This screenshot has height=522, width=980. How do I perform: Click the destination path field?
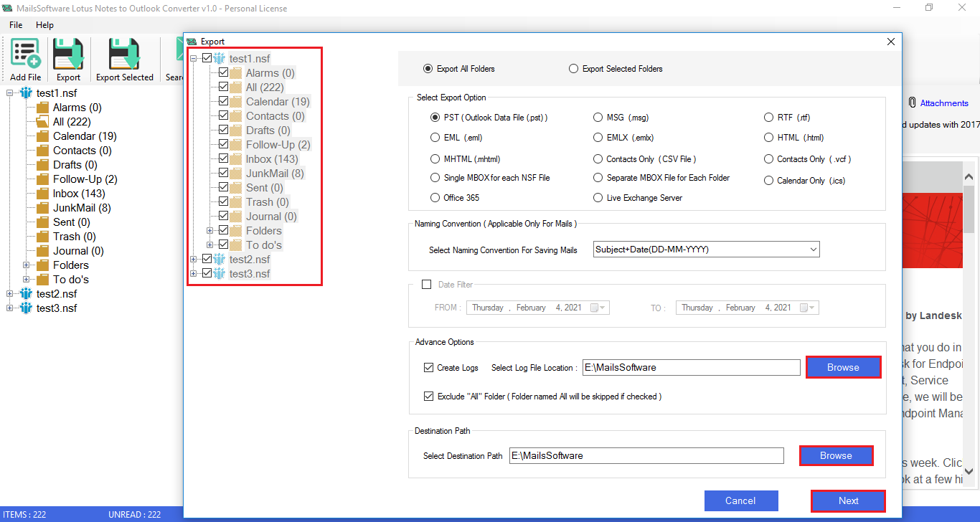tap(646, 455)
